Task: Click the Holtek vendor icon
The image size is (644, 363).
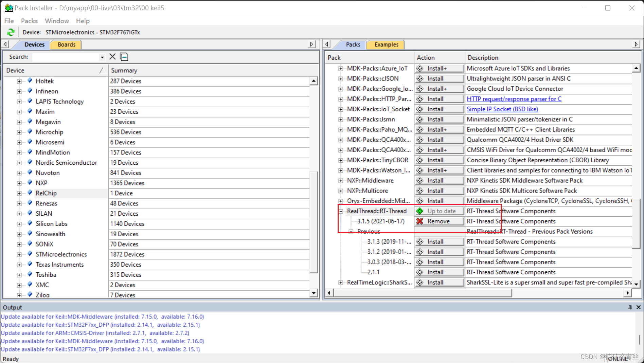Action: pos(30,81)
